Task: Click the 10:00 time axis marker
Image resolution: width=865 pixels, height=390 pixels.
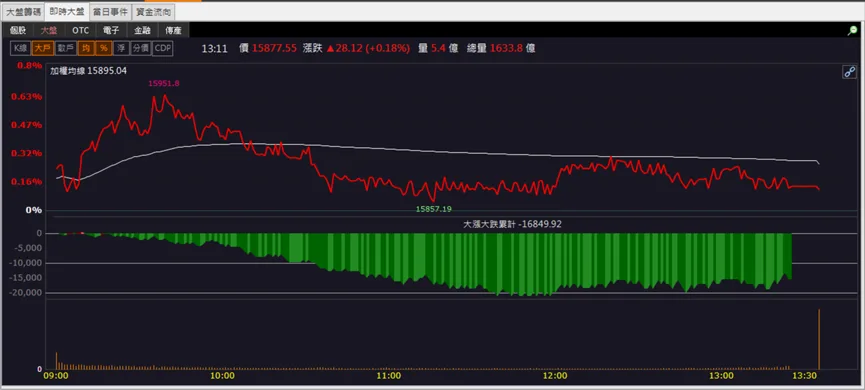Action: pyautogui.click(x=222, y=376)
